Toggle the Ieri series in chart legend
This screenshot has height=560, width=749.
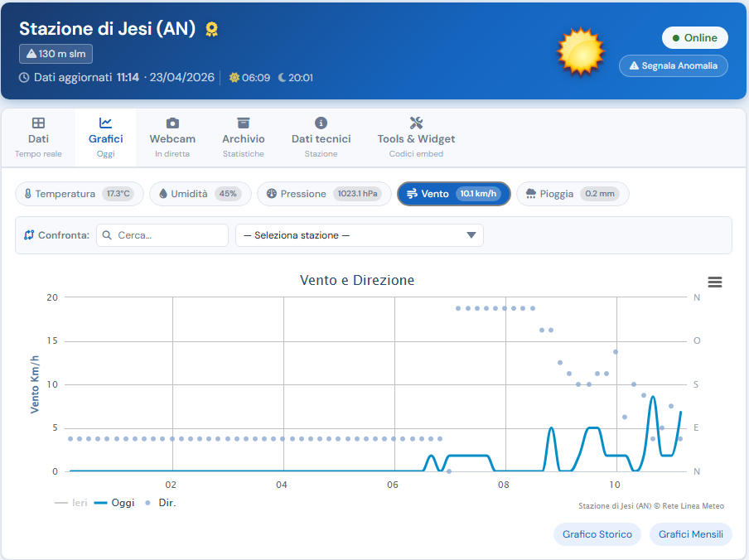71,503
